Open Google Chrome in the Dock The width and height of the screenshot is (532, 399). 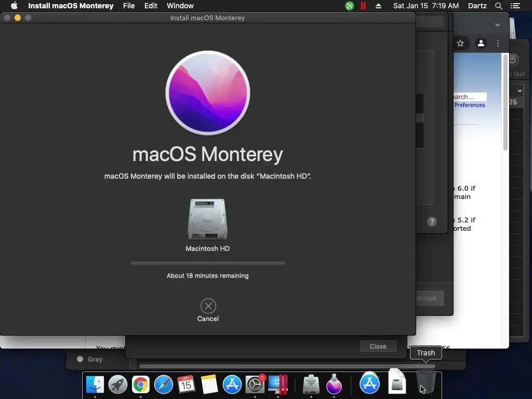[140, 384]
